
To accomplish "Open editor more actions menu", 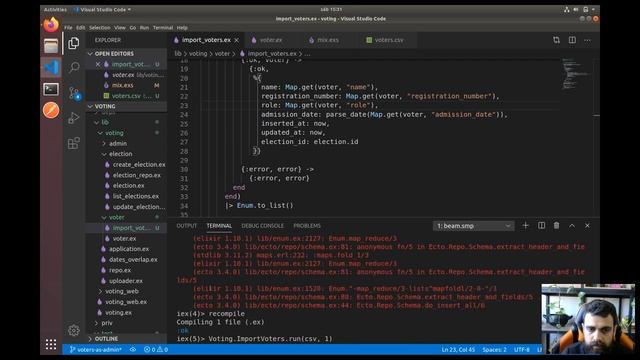I will click(587, 40).
